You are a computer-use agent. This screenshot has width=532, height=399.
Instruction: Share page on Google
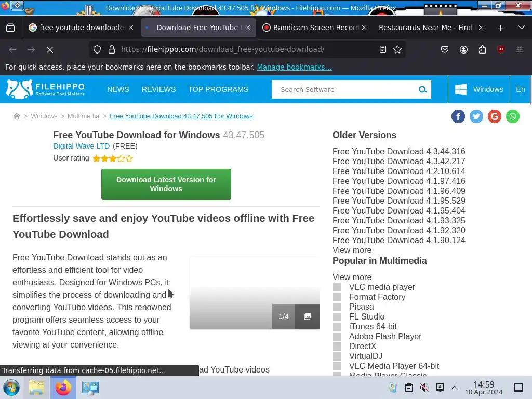495,117
